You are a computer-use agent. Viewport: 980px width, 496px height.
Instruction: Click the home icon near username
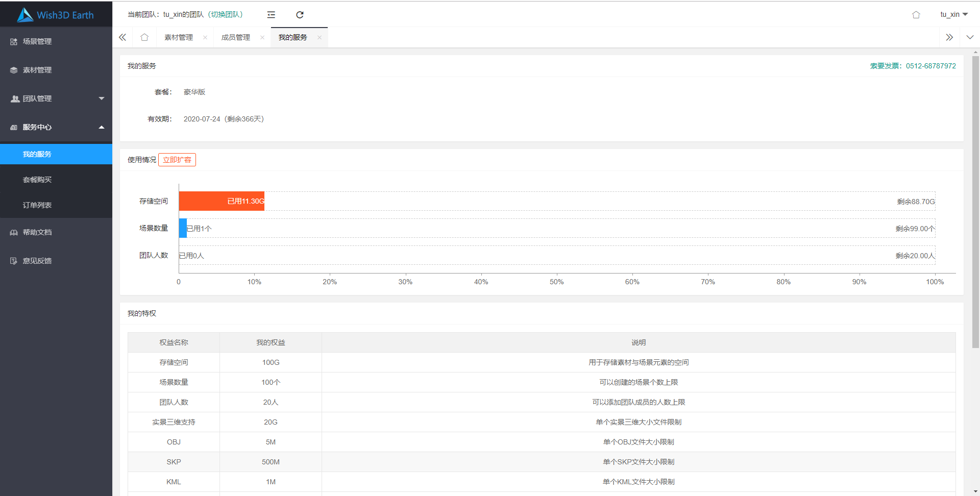pos(916,15)
